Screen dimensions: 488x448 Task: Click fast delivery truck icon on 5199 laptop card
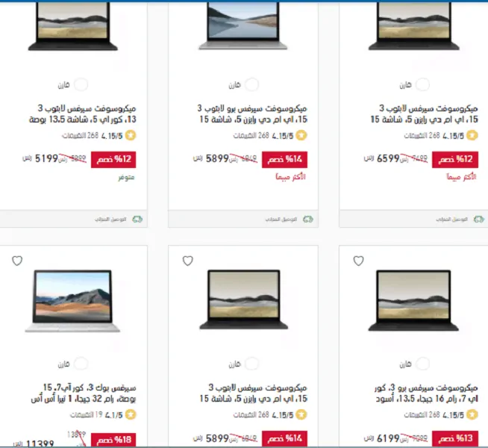point(137,220)
